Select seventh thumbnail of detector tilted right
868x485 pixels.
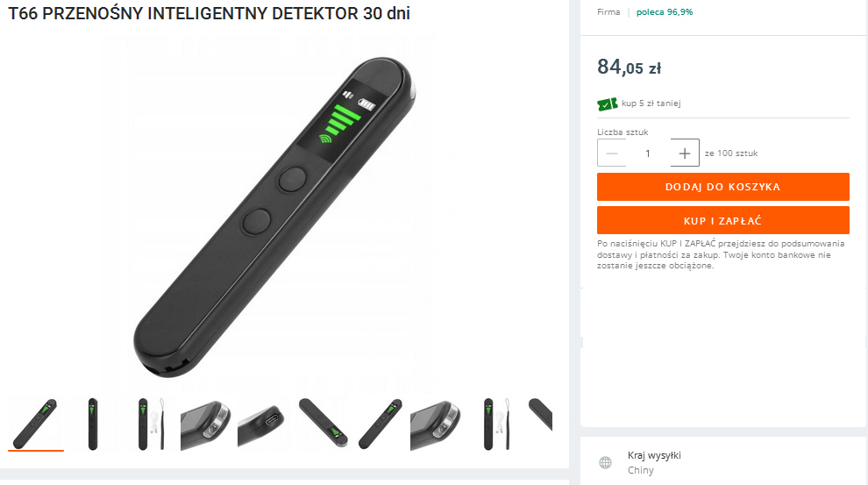[x=381, y=424]
